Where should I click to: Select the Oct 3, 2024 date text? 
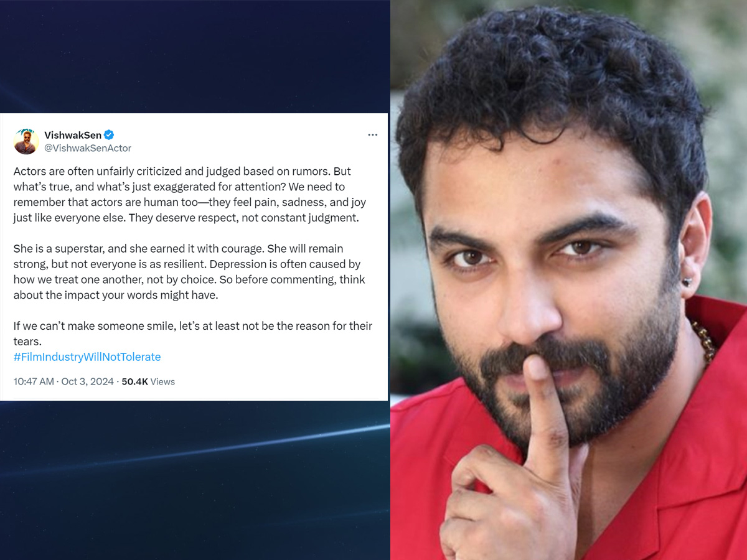[87, 381]
